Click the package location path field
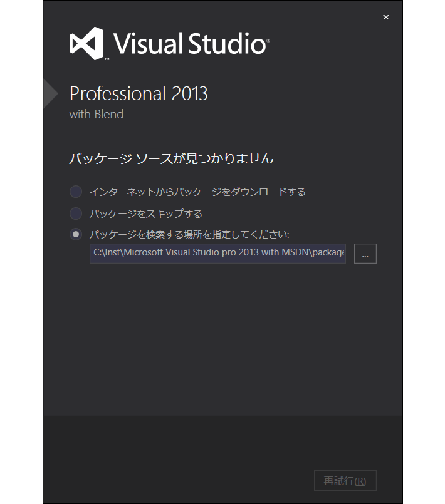This screenshot has width=445, height=504. click(x=217, y=254)
